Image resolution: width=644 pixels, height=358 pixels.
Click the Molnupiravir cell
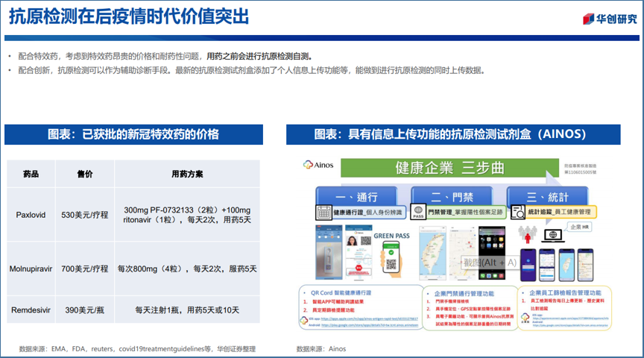(x=31, y=268)
